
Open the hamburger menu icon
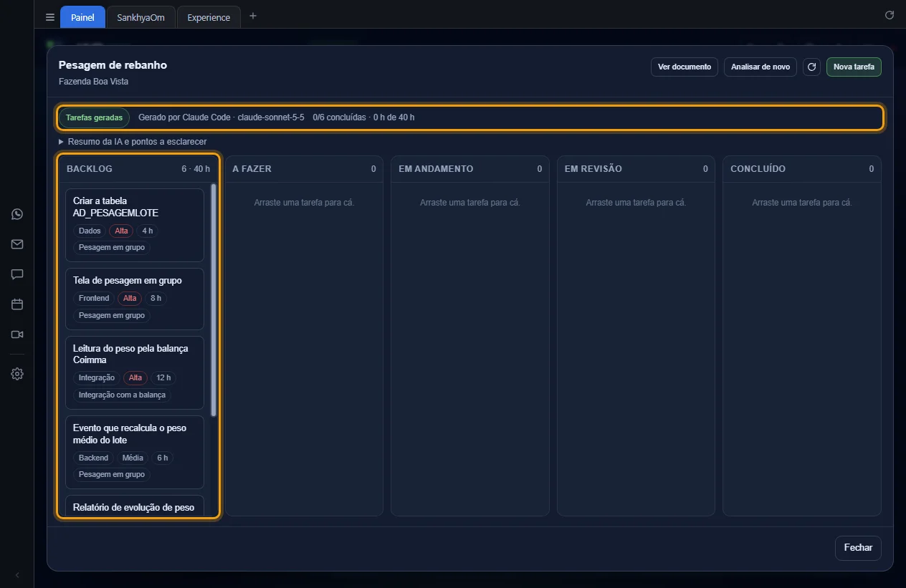(x=50, y=17)
